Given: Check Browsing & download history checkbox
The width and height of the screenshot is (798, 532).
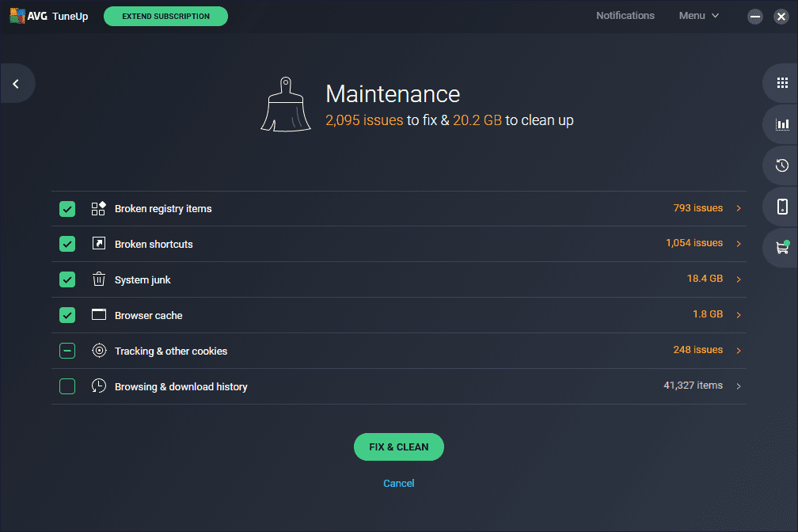Looking at the screenshot, I should (67, 386).
